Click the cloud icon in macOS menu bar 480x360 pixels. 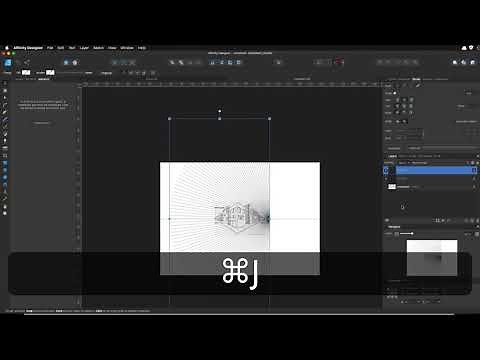pyautogui.click(x=464, y=48)
